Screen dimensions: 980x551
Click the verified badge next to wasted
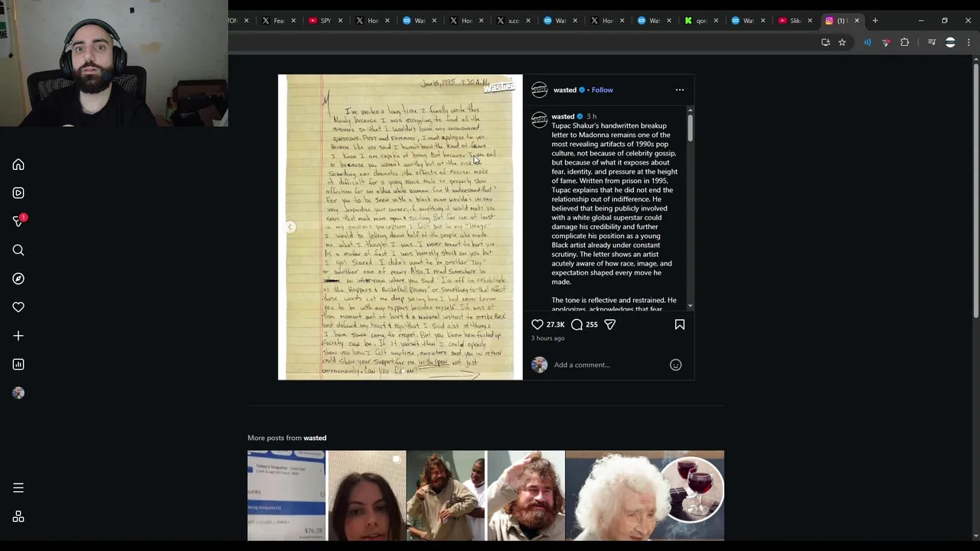pos(582,90)
